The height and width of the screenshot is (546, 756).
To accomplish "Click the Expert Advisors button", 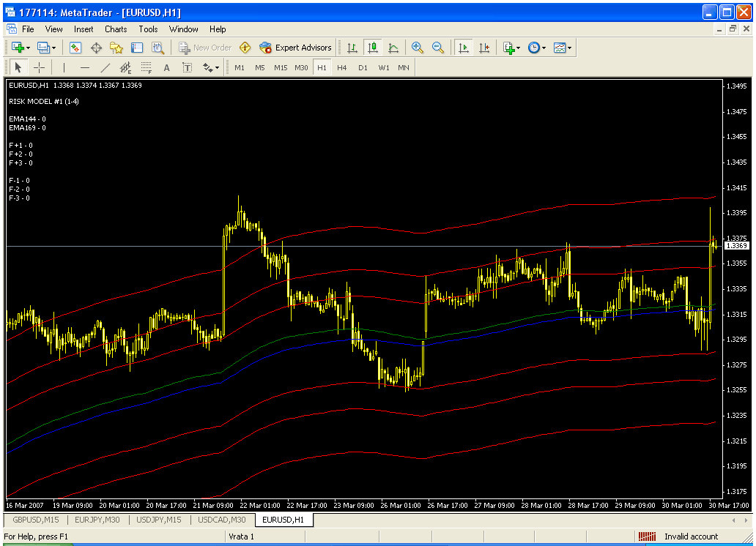I will pos(295,48).
